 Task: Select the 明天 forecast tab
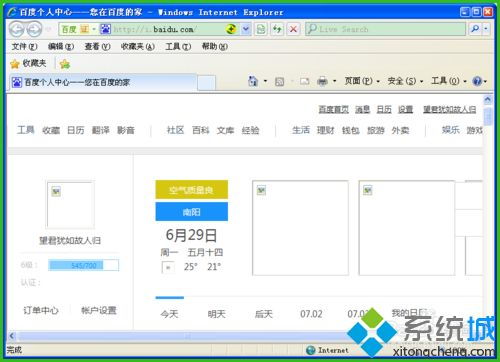(x=217, y=314)
